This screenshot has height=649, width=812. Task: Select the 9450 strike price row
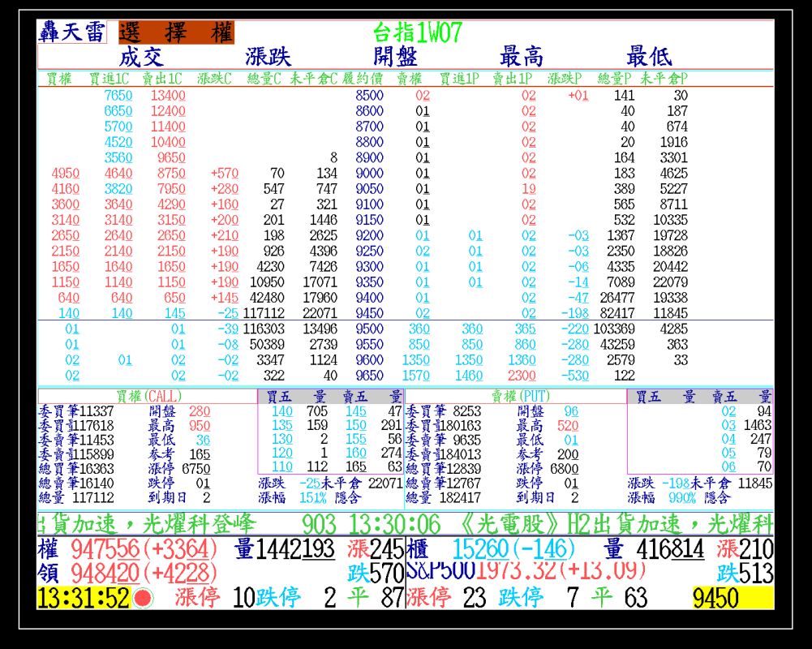(x=370, y=313)
